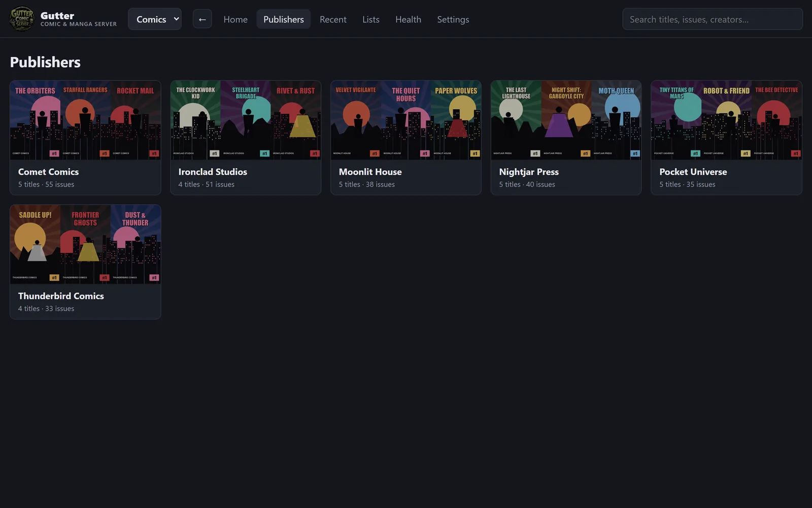This screenshot has height=508, width=812.
Task: Click the '4 titles · 51 issues' text
Action: 207,184
